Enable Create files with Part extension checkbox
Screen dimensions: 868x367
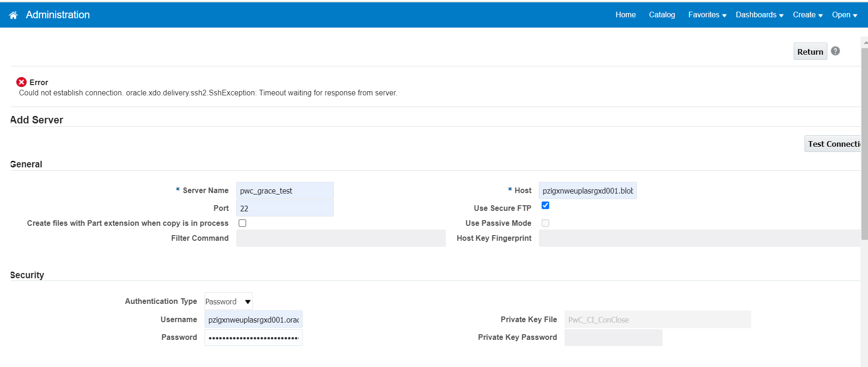(x=242, y=223)
